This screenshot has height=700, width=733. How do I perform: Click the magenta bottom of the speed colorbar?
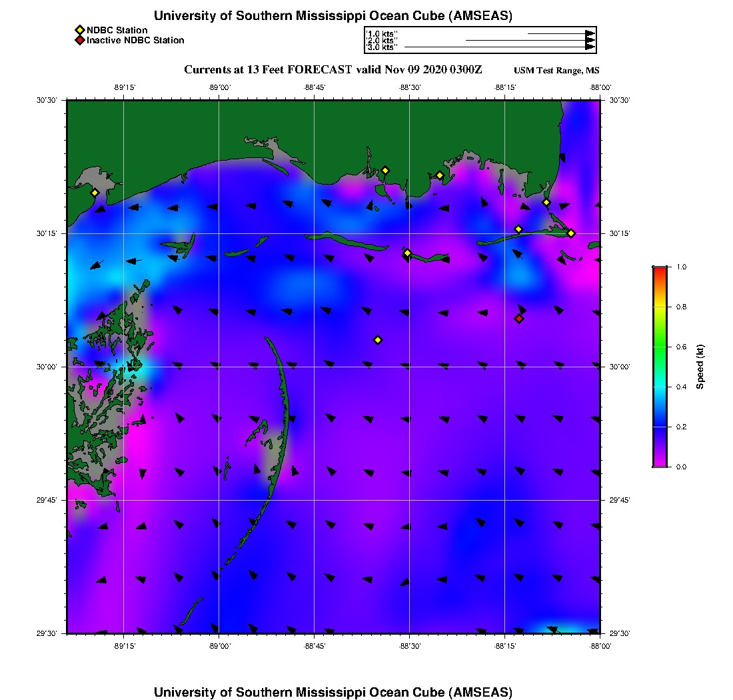660,463
